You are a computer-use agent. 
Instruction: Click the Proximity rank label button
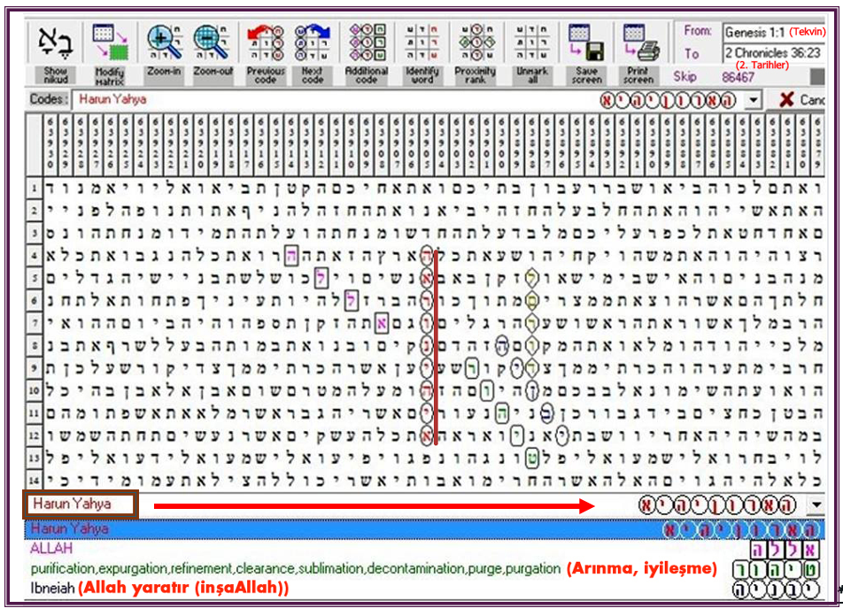476,75
